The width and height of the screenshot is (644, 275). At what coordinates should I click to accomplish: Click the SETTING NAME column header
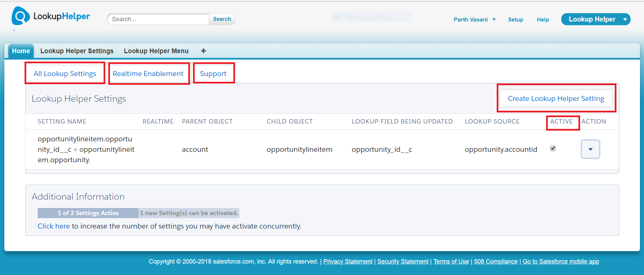62,122
